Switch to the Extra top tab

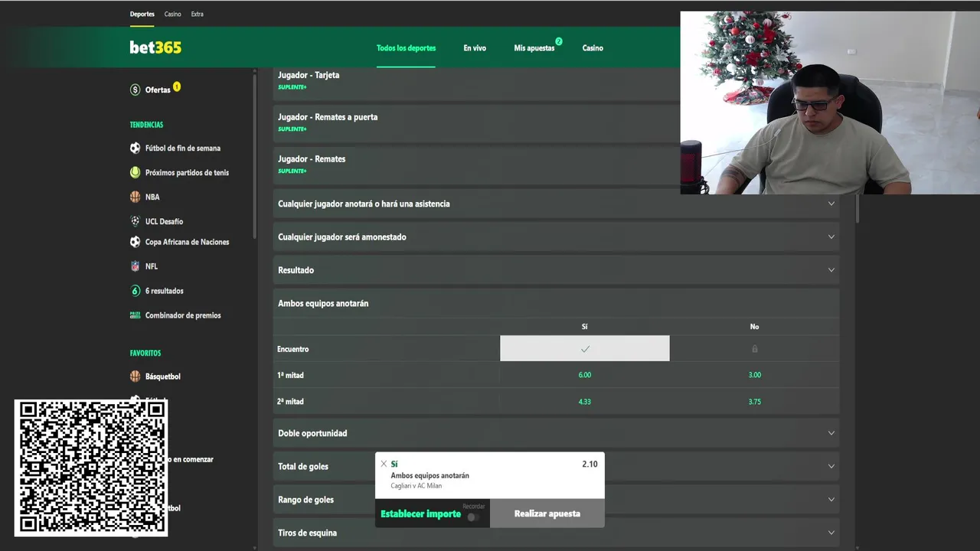(197, 14)
